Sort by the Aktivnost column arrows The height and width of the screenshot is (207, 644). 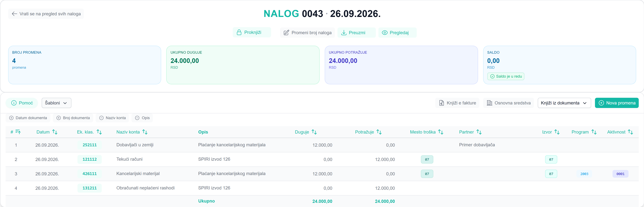630,132
